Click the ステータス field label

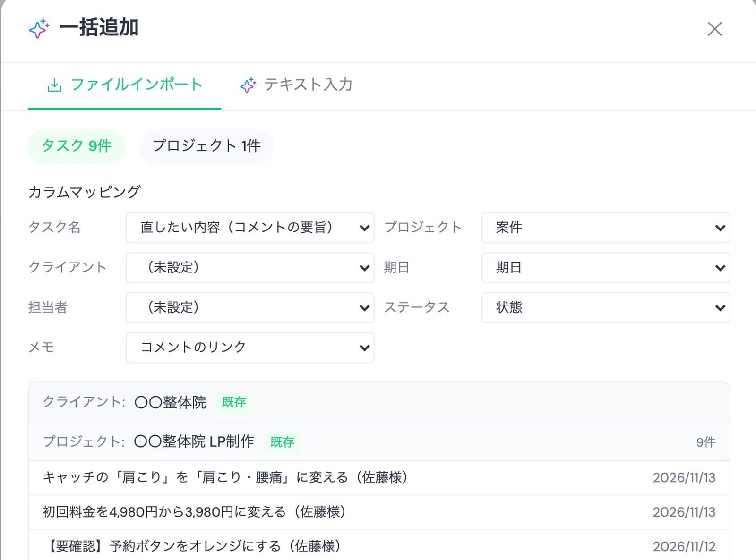(x=417, y=308)
